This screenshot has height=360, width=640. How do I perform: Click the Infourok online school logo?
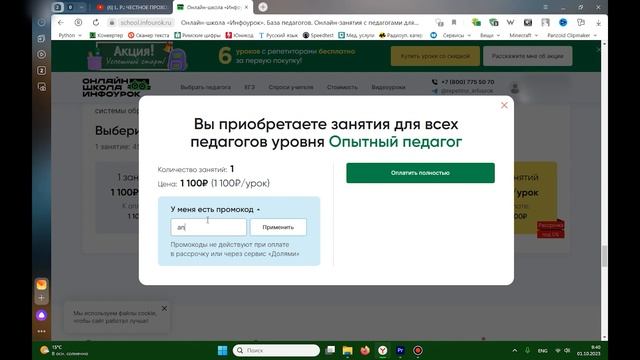click(116, 87)
